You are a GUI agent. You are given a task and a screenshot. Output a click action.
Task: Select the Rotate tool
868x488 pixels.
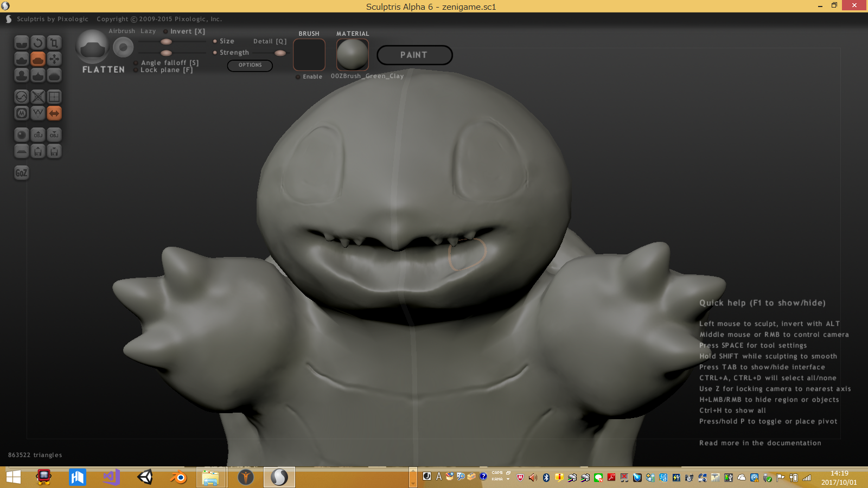(38, 42)
